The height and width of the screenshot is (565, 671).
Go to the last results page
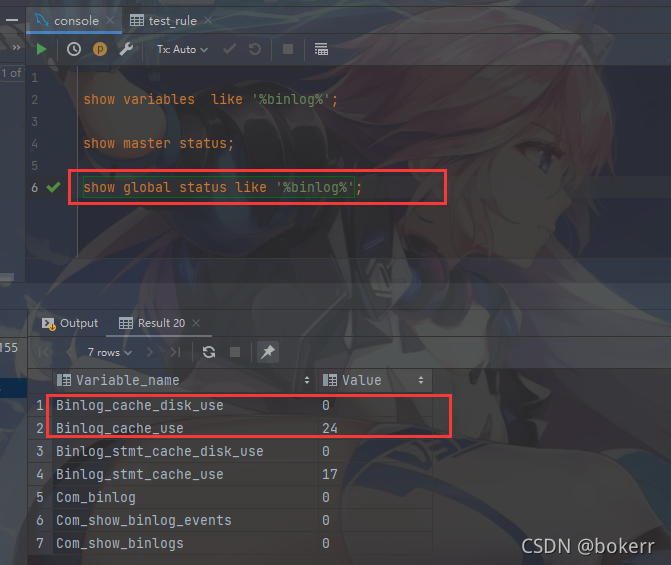tap(175, 352)
